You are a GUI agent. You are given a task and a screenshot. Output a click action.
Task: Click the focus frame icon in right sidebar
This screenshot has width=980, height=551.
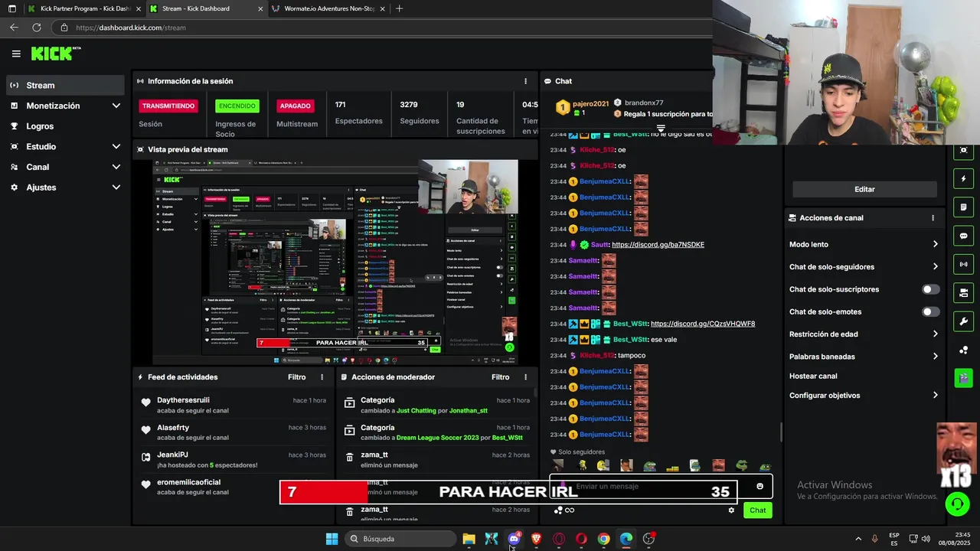[x=963, y=151]
